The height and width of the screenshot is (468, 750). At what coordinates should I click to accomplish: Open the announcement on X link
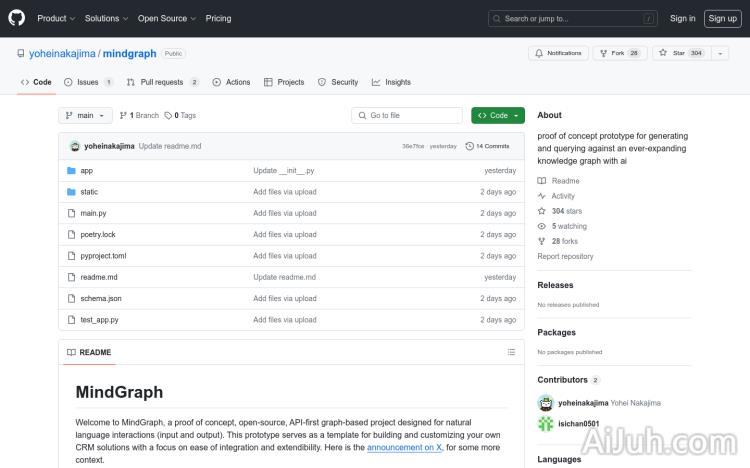404,448
